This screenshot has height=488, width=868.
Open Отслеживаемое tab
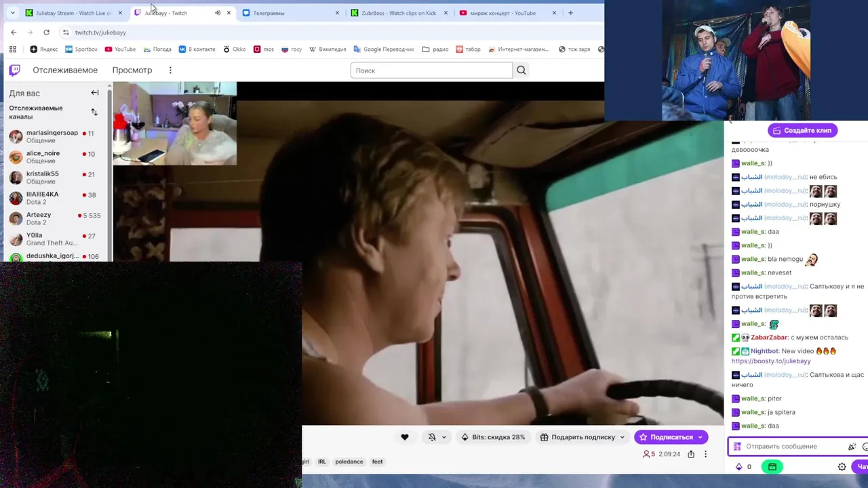tap(65, 70)
